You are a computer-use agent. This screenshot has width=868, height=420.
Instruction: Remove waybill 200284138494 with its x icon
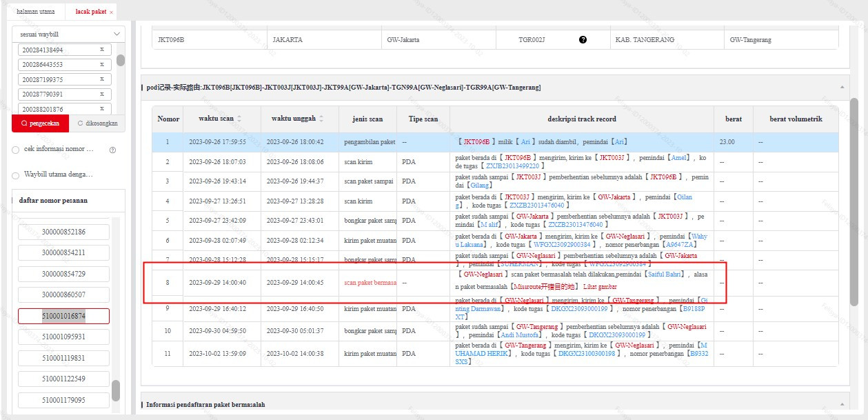click(x=101, y=50)
